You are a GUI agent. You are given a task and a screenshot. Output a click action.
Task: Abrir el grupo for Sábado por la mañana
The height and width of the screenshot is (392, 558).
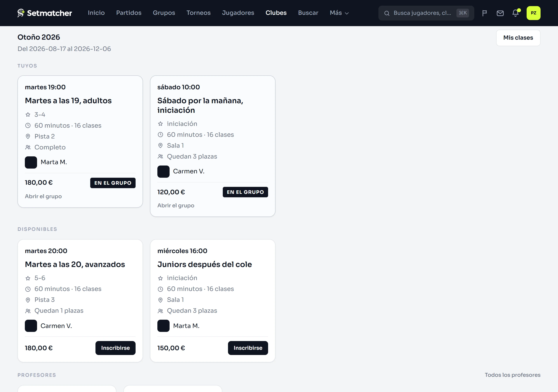[x=176, y=206]
